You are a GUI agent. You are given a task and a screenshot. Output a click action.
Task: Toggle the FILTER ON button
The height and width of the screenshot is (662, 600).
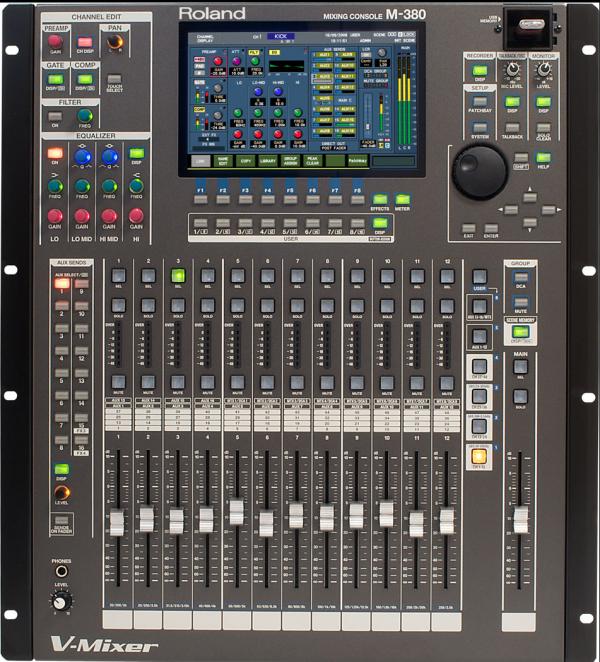(55, 116)
